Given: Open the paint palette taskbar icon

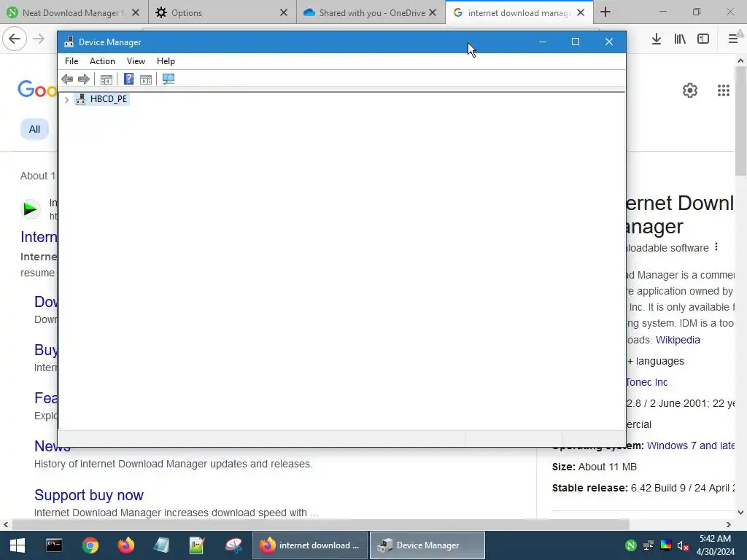Looking at the screenshot, I should pyautogui.click(x=233, y=545).
